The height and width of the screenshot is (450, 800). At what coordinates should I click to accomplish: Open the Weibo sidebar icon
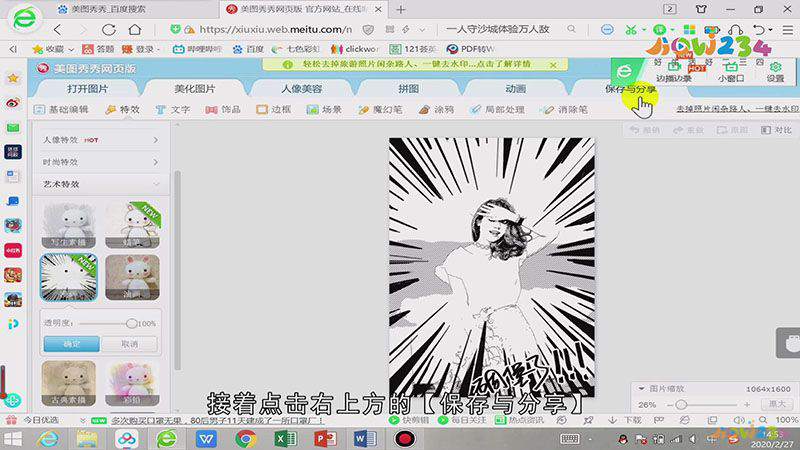(x=13, y=103)
